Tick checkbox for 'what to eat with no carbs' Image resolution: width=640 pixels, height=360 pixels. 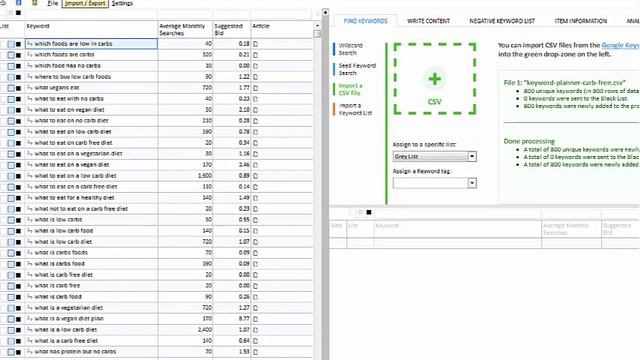pos(11,99)
